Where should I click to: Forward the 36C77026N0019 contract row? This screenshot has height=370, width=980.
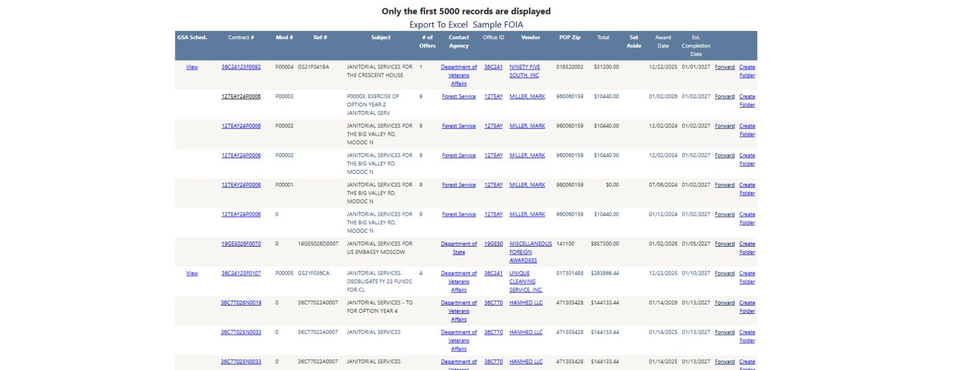tap(725, 303)
